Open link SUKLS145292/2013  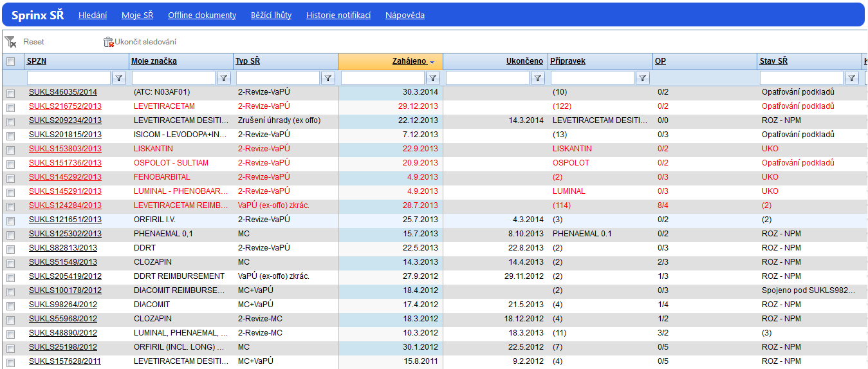coord(65,177)
